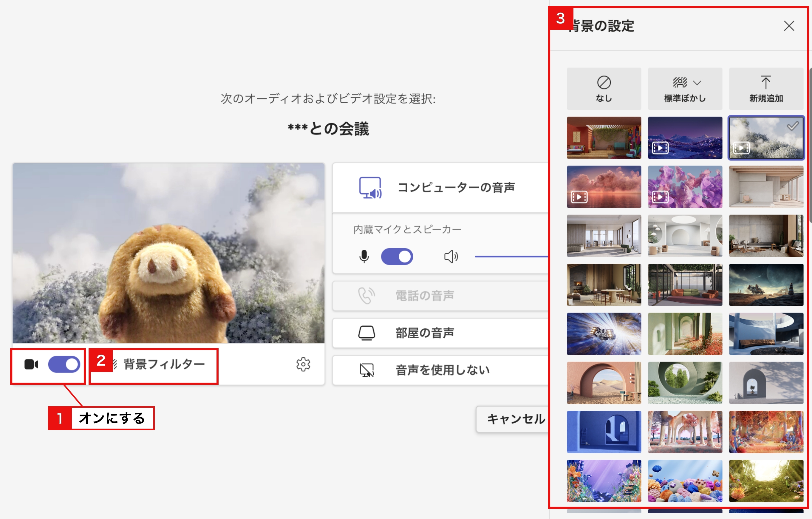Select the red room with vines background
Viewport: 812px width, 519px height.
pos(604,138)
